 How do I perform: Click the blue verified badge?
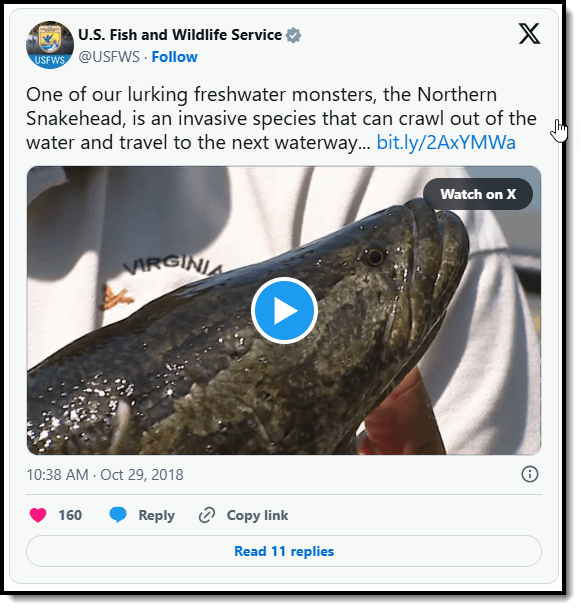[x=293, y=35]
